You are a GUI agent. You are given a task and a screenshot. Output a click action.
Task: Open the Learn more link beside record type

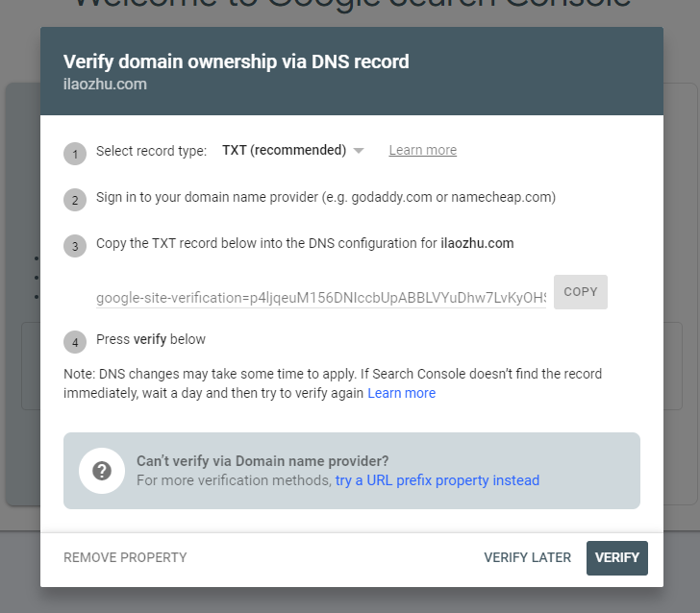tap(423, 150)
